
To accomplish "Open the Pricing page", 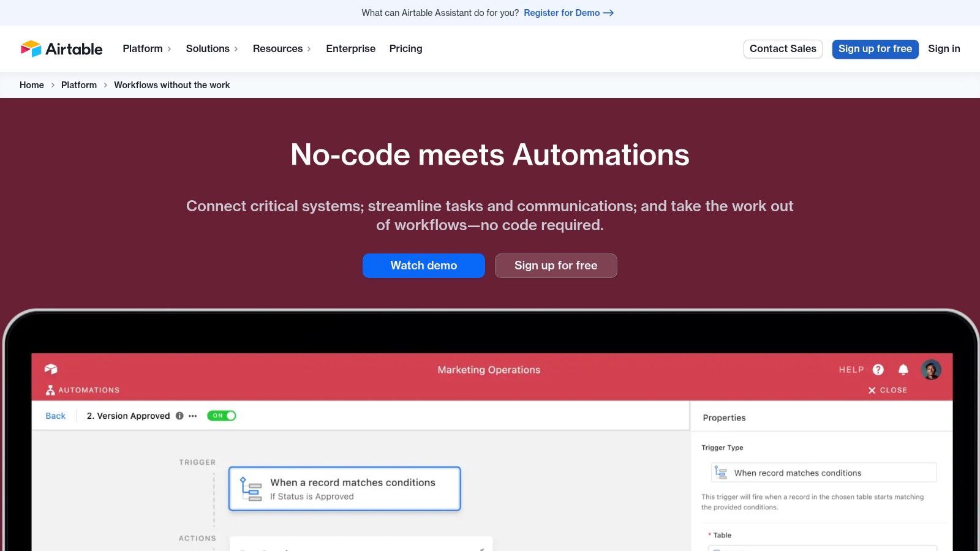I will click(405, 48).
